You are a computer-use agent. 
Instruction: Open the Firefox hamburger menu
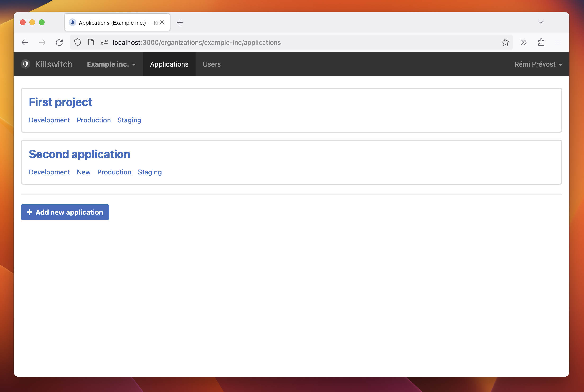558,42
